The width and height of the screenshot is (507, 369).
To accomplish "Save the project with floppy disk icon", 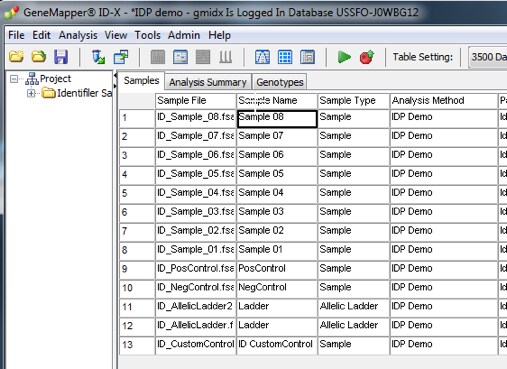I will 61,57.
